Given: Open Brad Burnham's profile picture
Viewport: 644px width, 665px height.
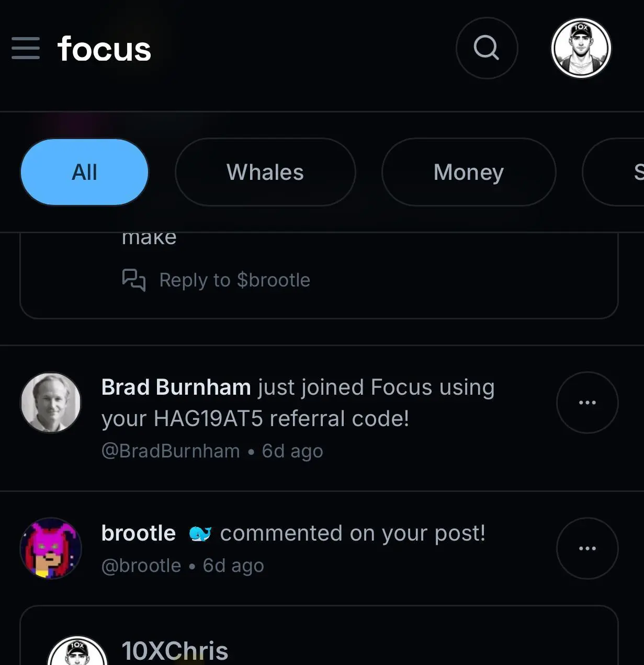Looking at the screenshot, I should 51,403.
